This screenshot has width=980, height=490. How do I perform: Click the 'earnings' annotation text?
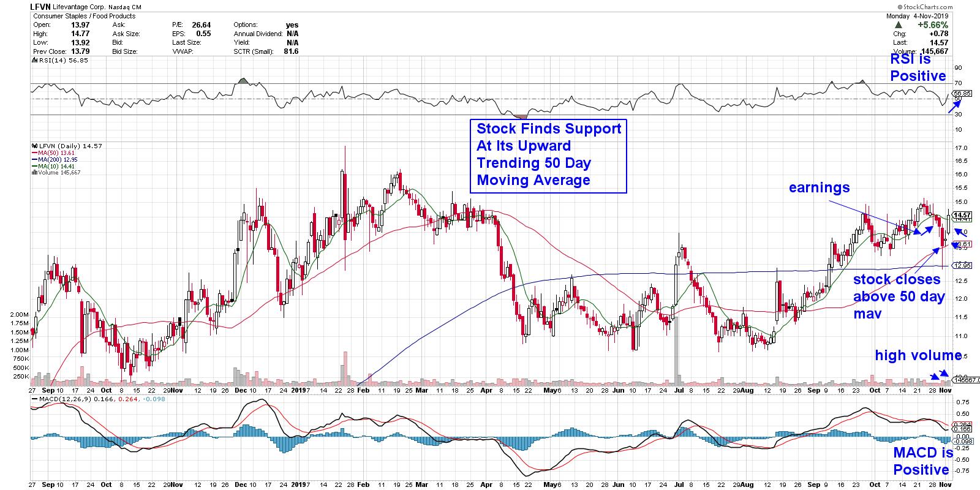pyautogui.click(x=819, y=187)
